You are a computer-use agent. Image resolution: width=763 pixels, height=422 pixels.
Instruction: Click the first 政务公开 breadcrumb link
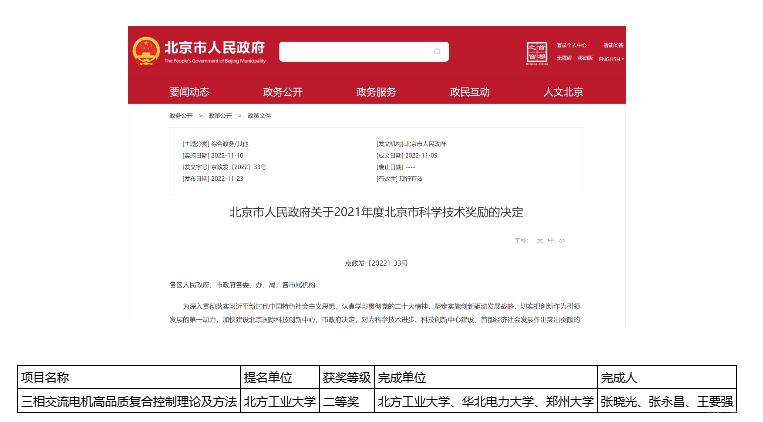coord(181,116)
